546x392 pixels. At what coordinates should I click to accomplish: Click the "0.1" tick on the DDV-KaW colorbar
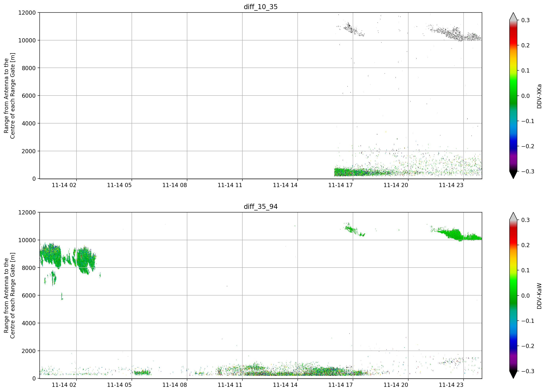pos(525,271)
